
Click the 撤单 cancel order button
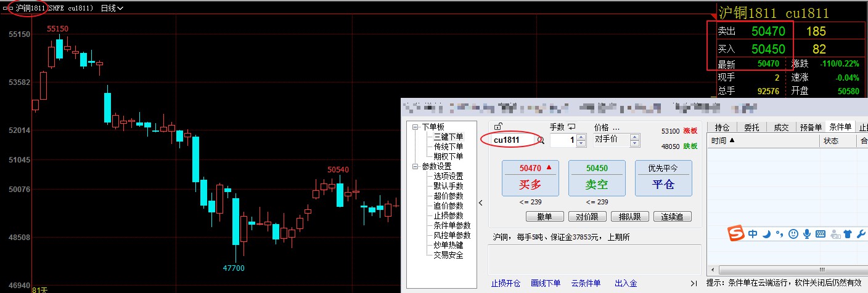544,217
